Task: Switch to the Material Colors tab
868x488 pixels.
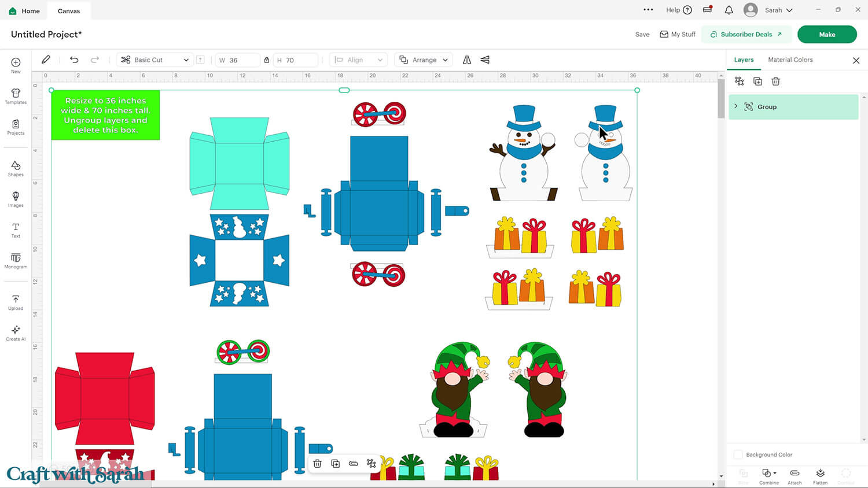Action: tap(790, 60)
